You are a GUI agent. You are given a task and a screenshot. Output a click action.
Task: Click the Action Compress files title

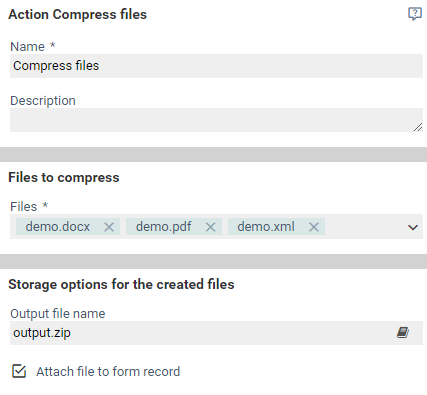pyautogui.click(x=78, y=14)
